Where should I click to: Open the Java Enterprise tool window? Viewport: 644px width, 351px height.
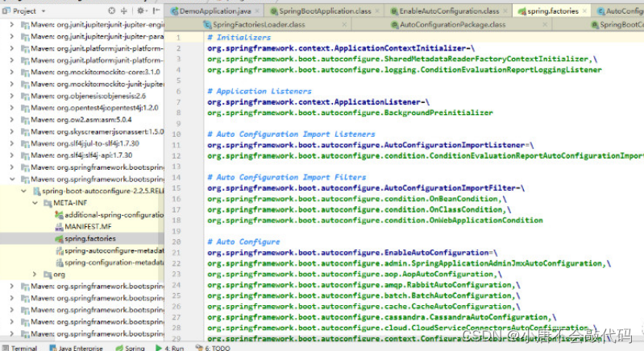(76, 348)
